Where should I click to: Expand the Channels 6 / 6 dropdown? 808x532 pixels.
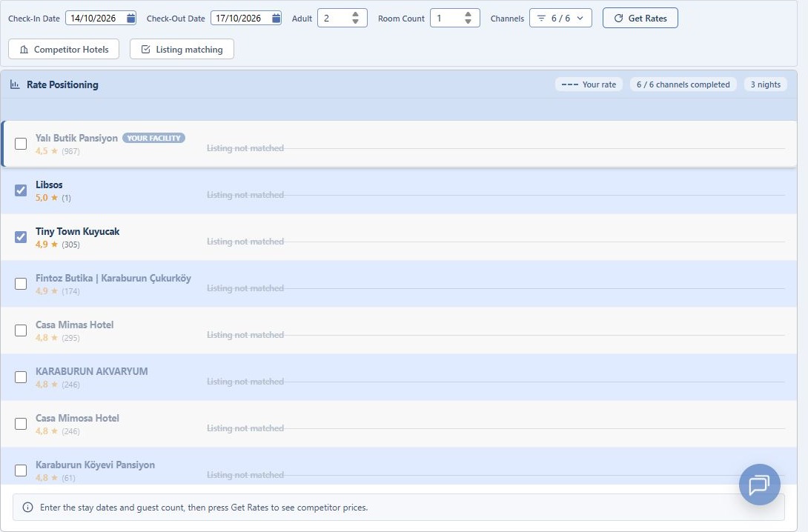(560, 18)
